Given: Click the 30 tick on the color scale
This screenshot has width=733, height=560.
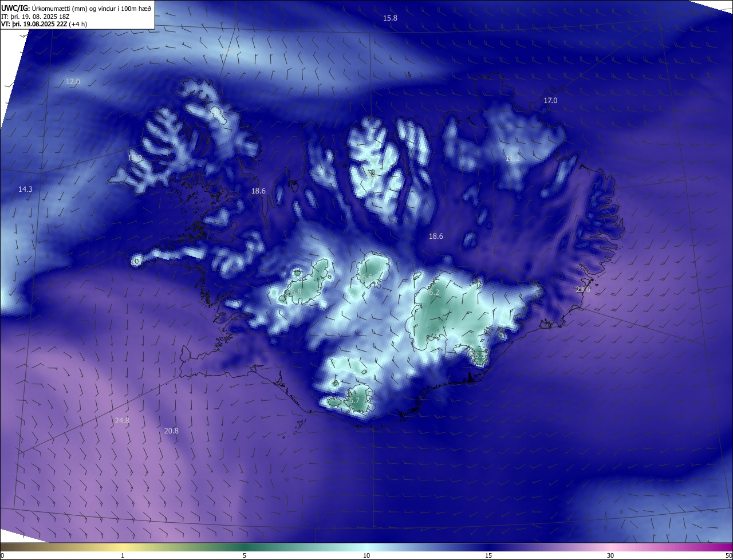Looking at the screenshot, I should (610, 555).
